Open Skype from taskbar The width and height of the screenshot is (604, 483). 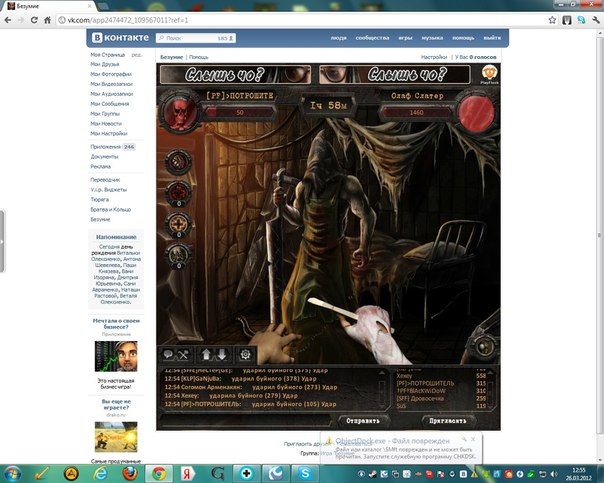coord(305,473)
